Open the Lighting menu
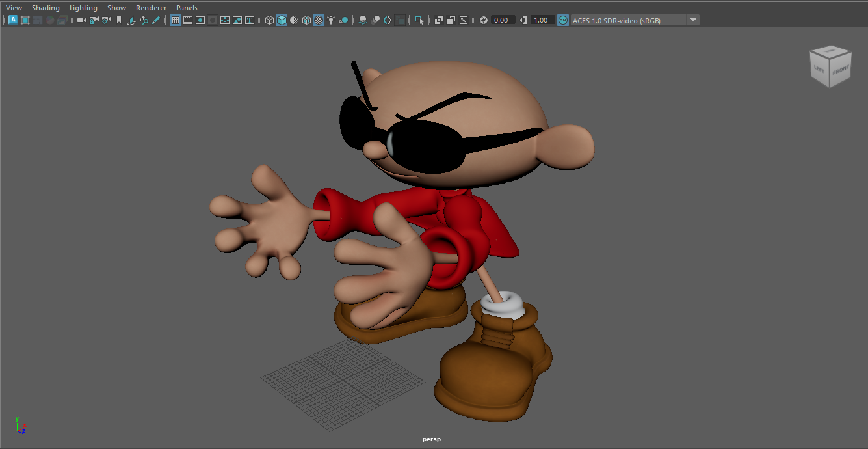Screen dimensions: 868x449 pos(83,8)
